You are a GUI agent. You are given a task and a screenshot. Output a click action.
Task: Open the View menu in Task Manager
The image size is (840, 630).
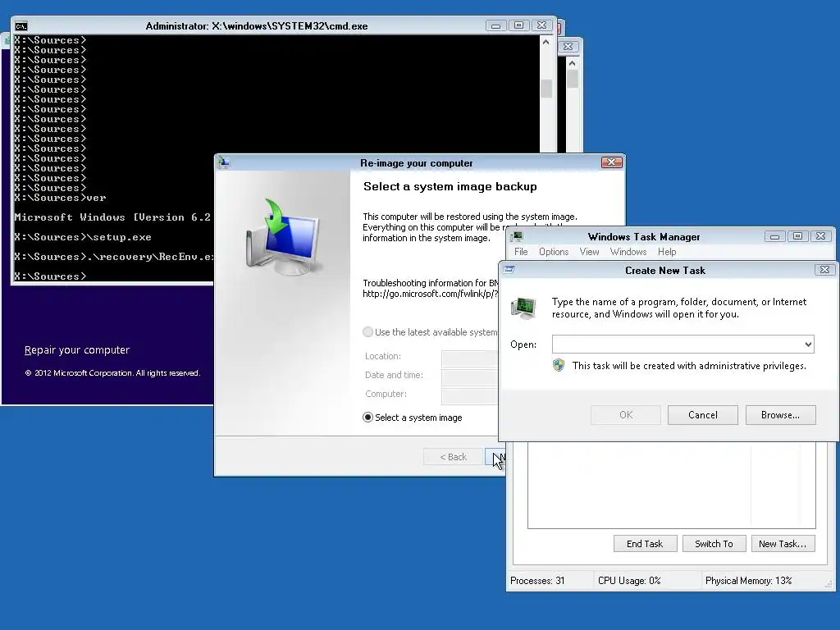589,252
